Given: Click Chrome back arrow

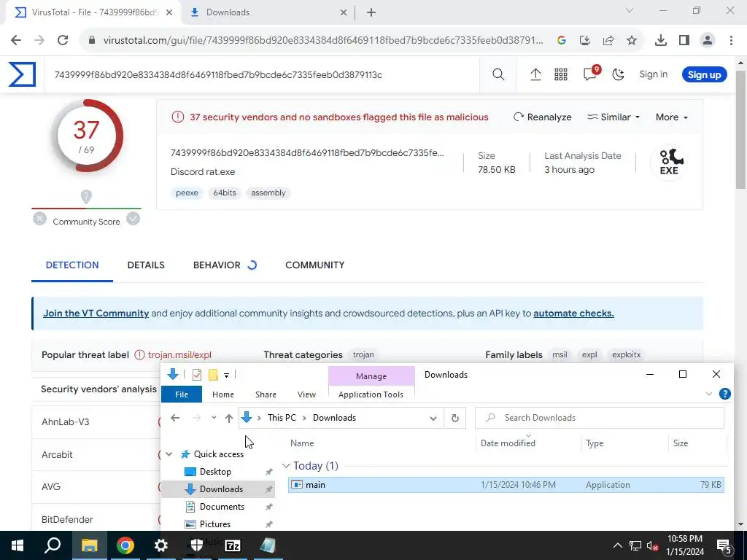Looking at the screenshot, I should pos(16,40).
